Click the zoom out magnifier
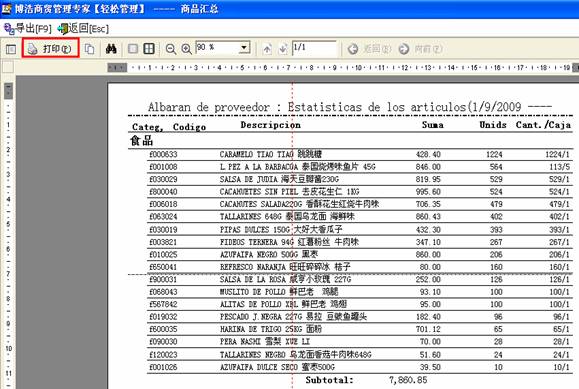Screen dimensions: 579x389 171,49
